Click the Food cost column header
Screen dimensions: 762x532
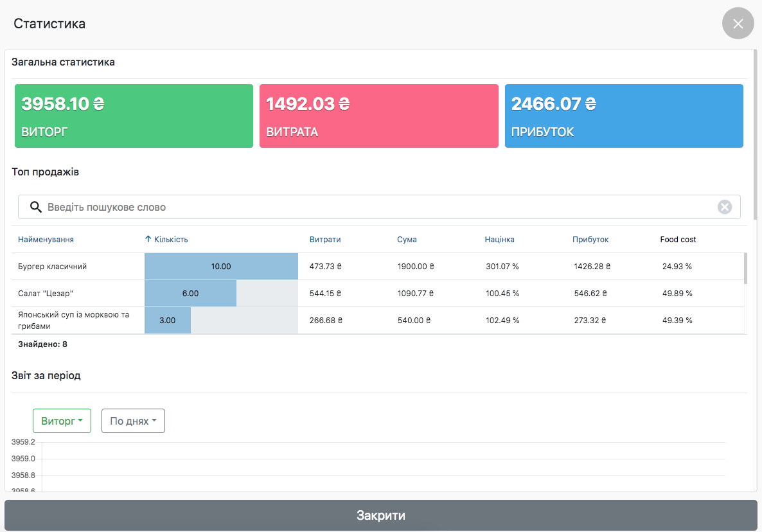click(x=678, y=240)
